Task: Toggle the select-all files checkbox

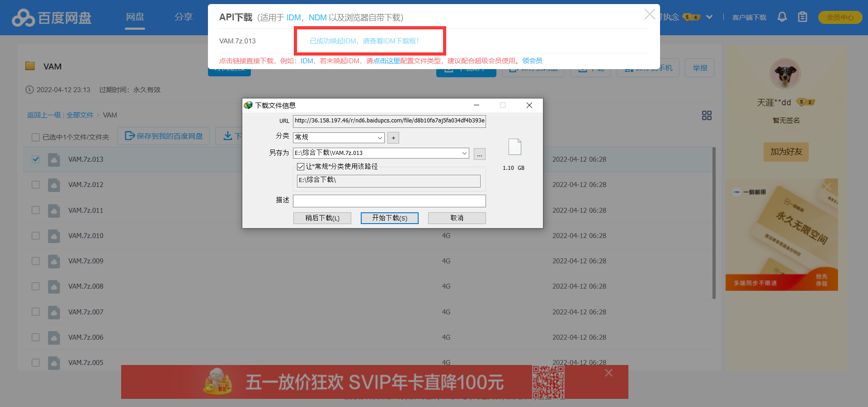Action: click(36, 137)
